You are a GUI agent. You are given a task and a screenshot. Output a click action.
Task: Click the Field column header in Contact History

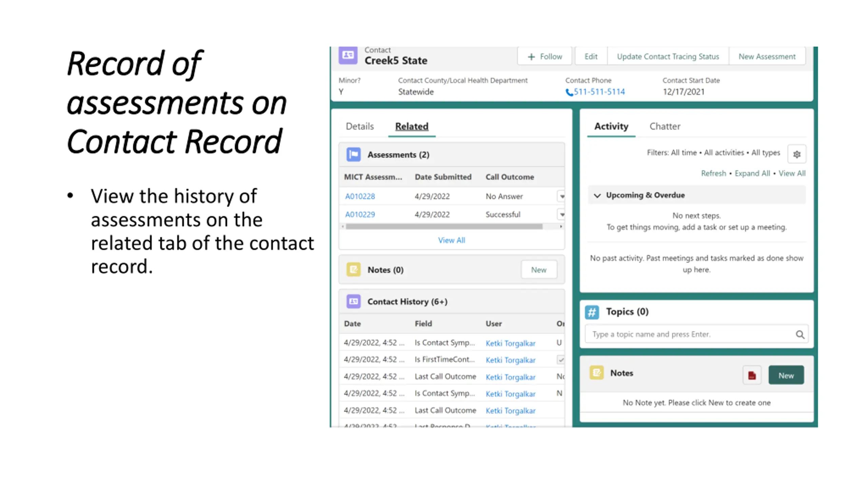coord(423,324)
